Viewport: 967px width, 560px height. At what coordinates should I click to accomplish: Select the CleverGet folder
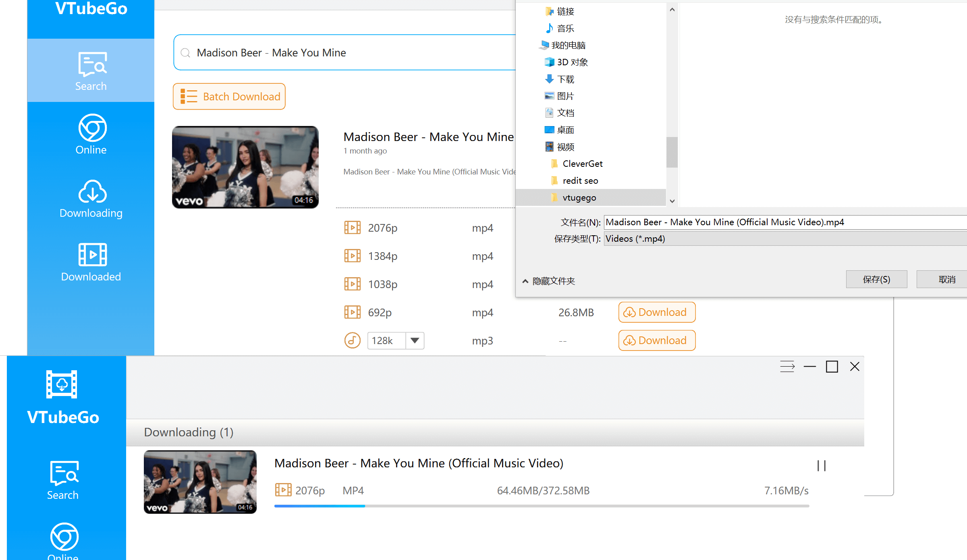point(577,164)
